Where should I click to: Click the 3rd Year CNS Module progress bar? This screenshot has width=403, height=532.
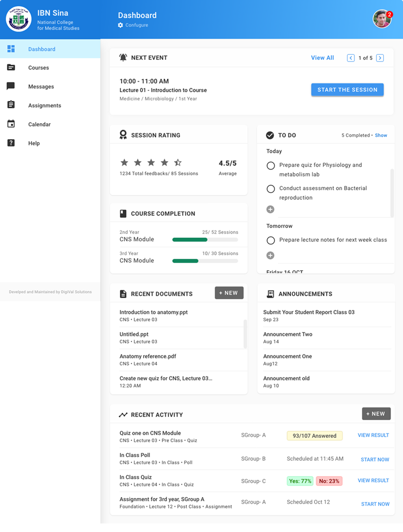[x=205, y=261]
